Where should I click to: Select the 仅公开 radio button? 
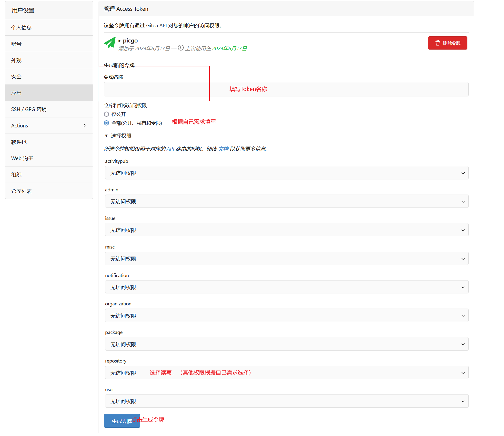click(106, 114)
